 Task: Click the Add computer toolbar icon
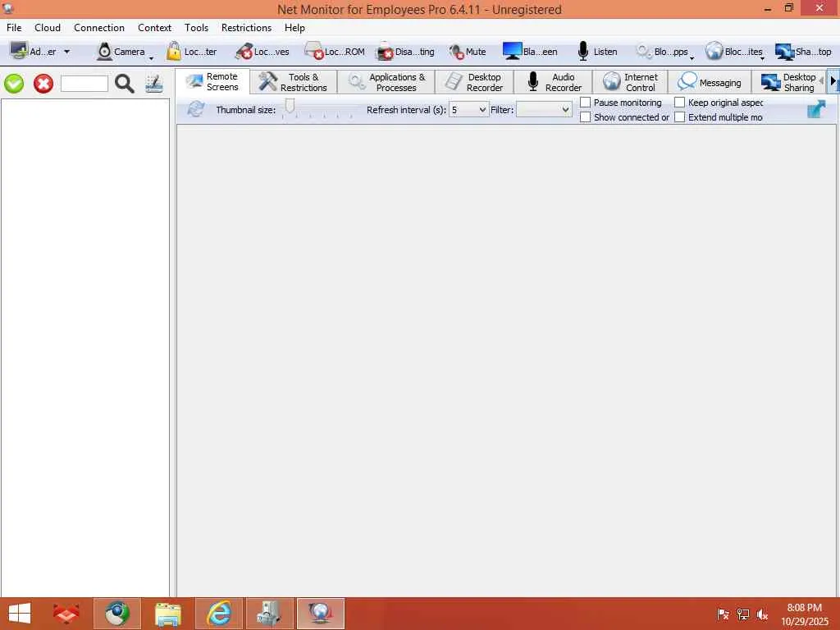click(x=19, y=52)
